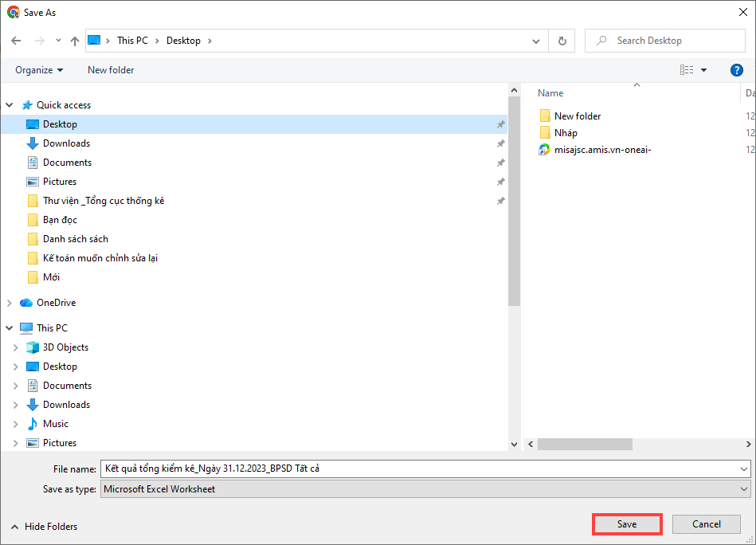
Task: Select the Nháp folder in file list
Action: (566, 132)
